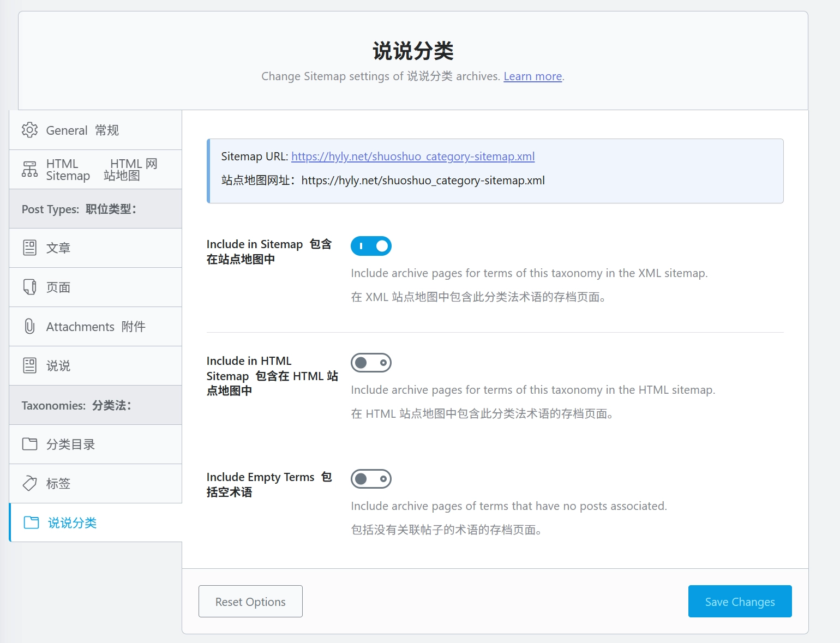Screen dimensions: 840x643
Task: Click the Include Empty Terms 包括空术语 label
Action: point(269,484)
